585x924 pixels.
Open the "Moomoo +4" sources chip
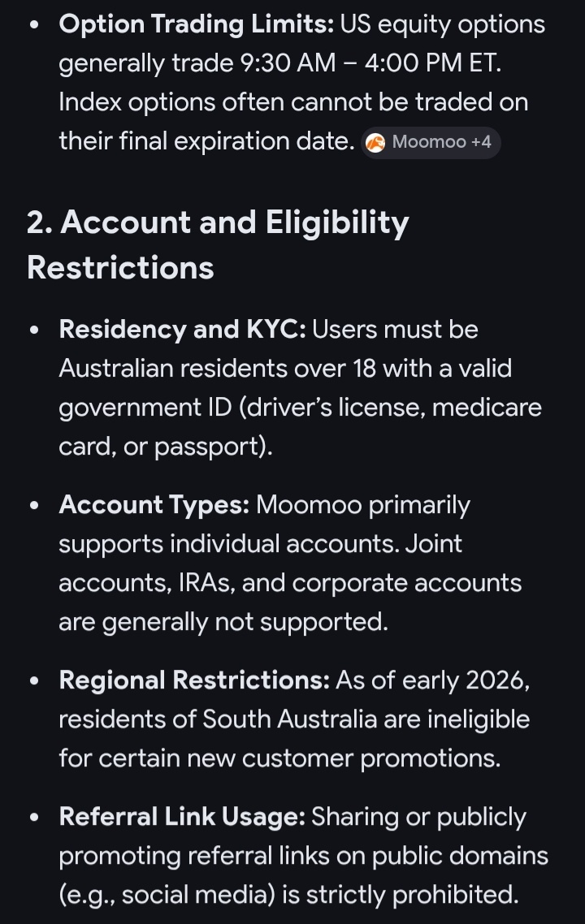coord(431,143)
